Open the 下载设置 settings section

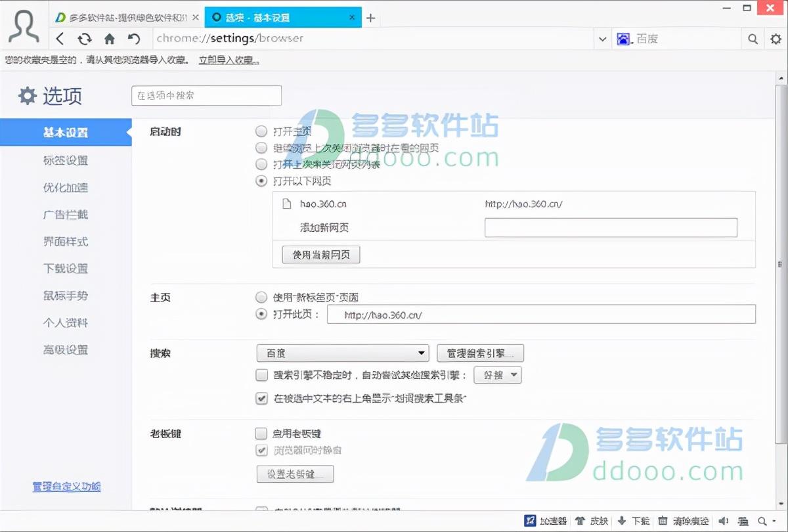[65, 269]
